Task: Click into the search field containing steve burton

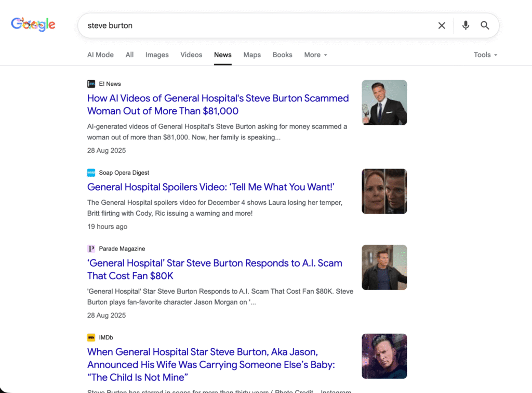Action: click(x=255, y=25)
